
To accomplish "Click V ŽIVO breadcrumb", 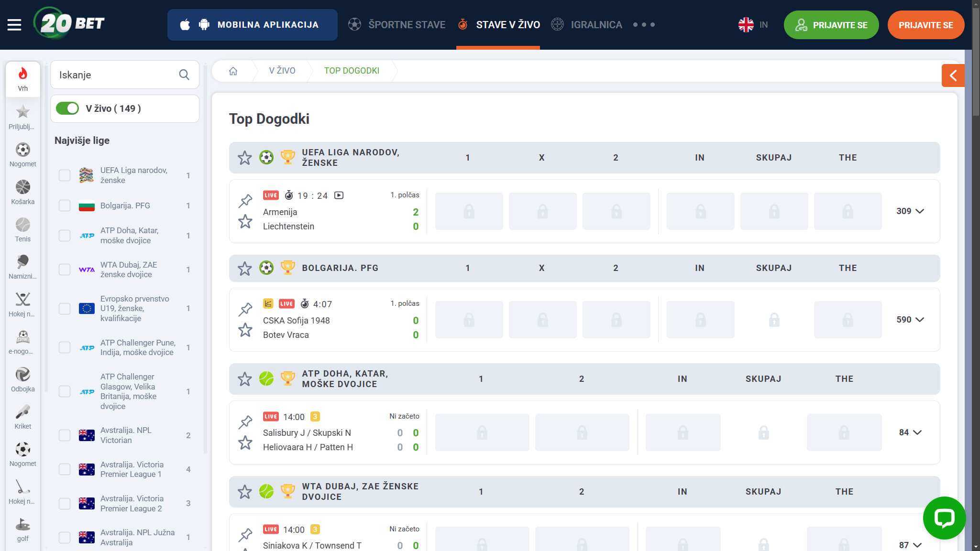I will [282, 71].
